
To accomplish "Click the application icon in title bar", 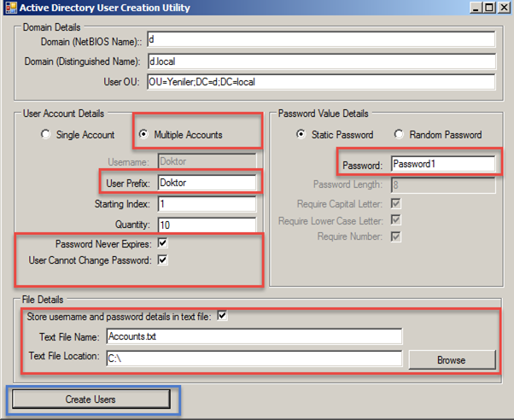I will [x=11, y=8].
